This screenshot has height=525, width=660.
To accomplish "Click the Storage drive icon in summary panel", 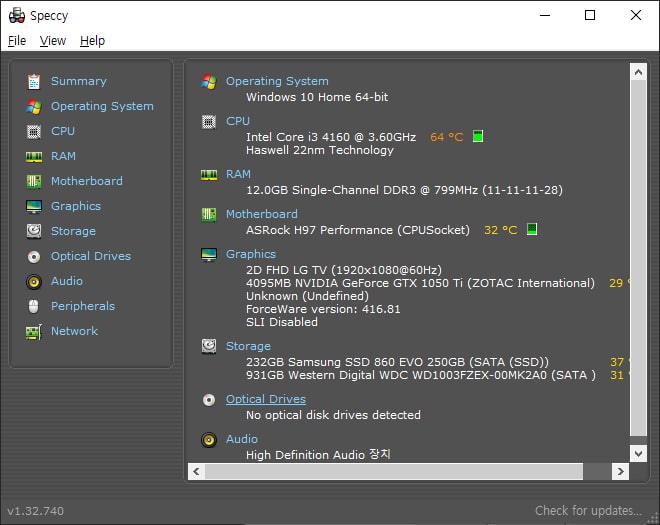I will coord(209,346).
